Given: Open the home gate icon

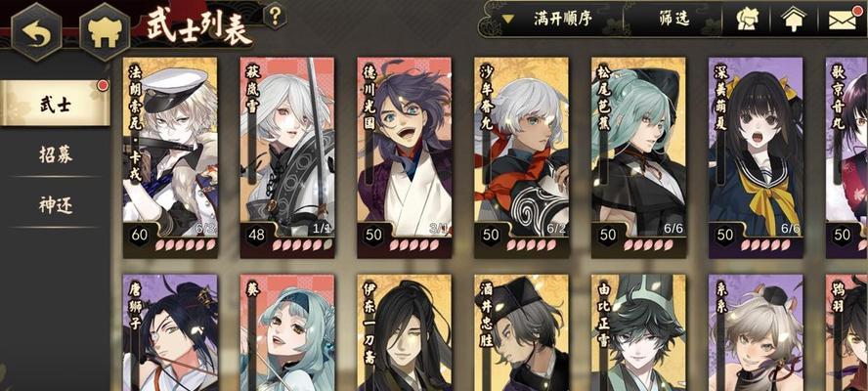Looking at the screenshot, I should (105, 31).
